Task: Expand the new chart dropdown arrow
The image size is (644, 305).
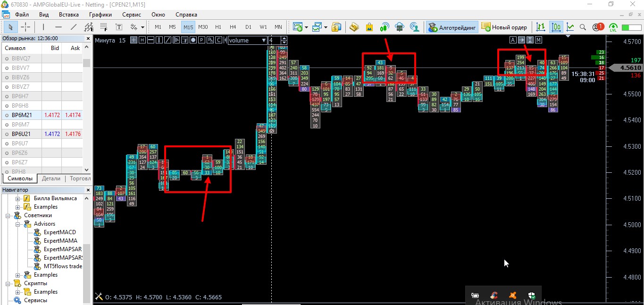Action: pos(306,27)
